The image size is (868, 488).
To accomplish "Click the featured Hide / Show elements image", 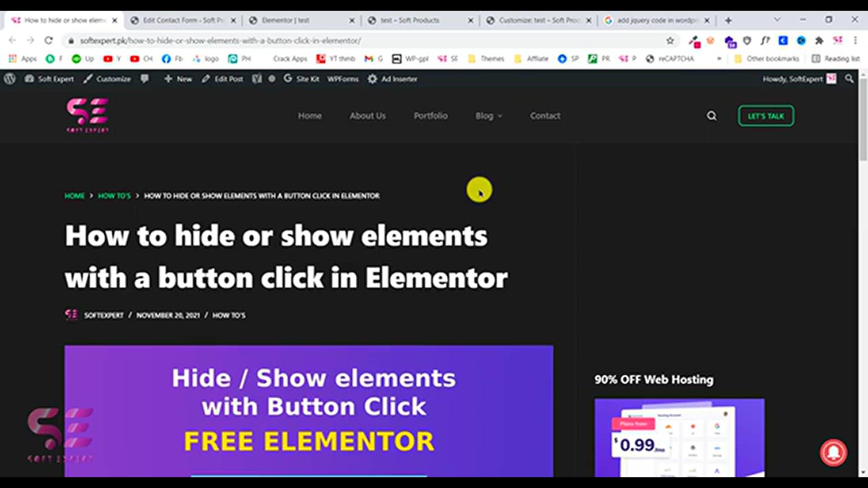I will pyautogui.click(x=309, y=411).
